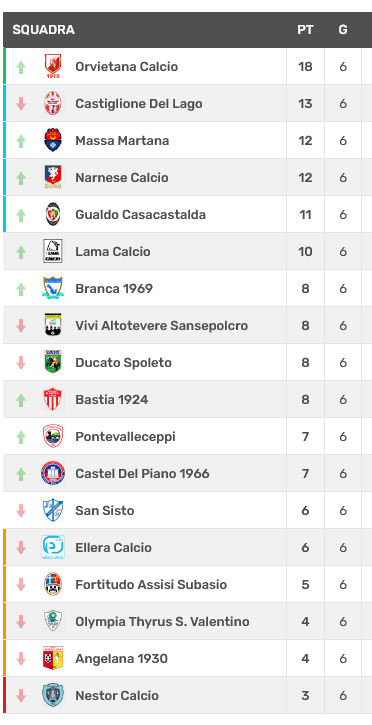The width and height of the screenshot is (372, 725).
Task: Click the G column header
Action: (343, 30)
